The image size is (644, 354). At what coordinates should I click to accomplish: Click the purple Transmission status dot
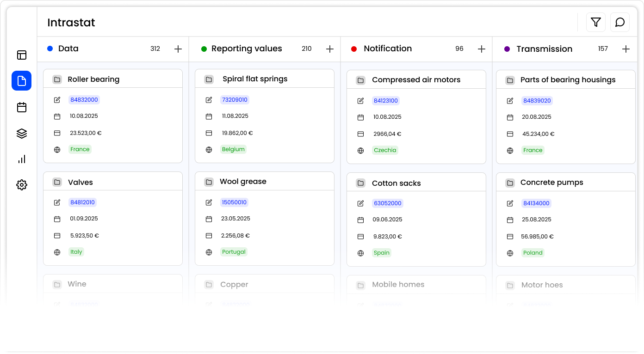pyautogui.click(x=507, y=49)
